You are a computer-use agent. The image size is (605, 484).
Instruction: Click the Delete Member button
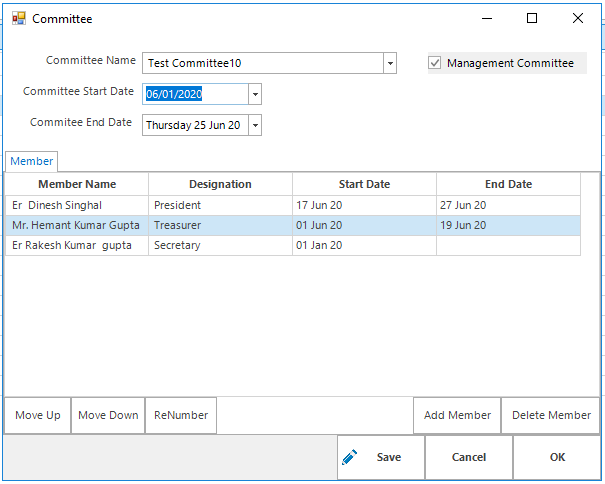click(x=551, y=415)
